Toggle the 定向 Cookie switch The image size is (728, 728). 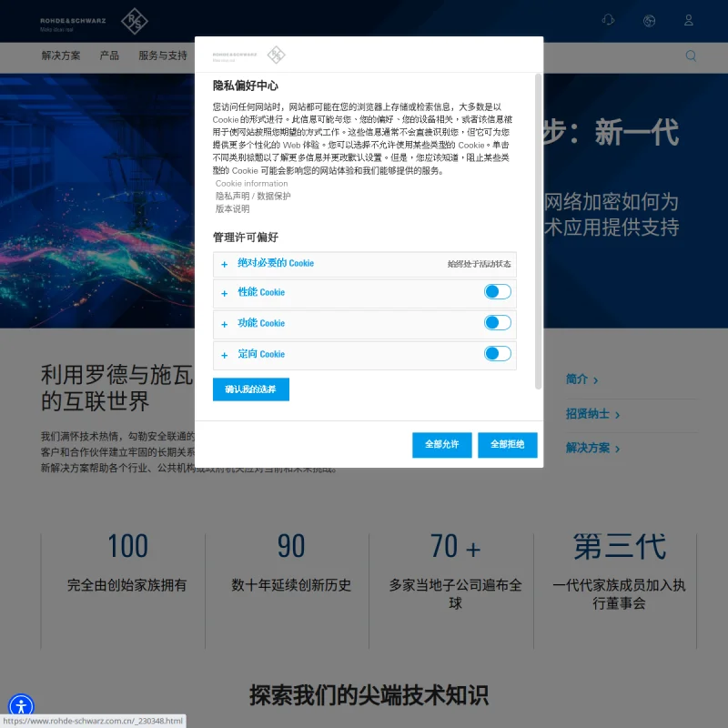(x=497, y=353)
